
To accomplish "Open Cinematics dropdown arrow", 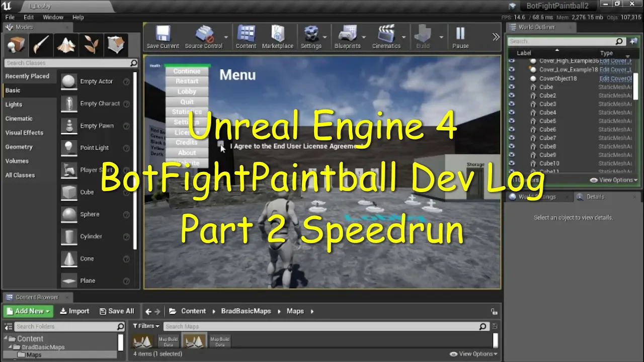I will 404,37.
